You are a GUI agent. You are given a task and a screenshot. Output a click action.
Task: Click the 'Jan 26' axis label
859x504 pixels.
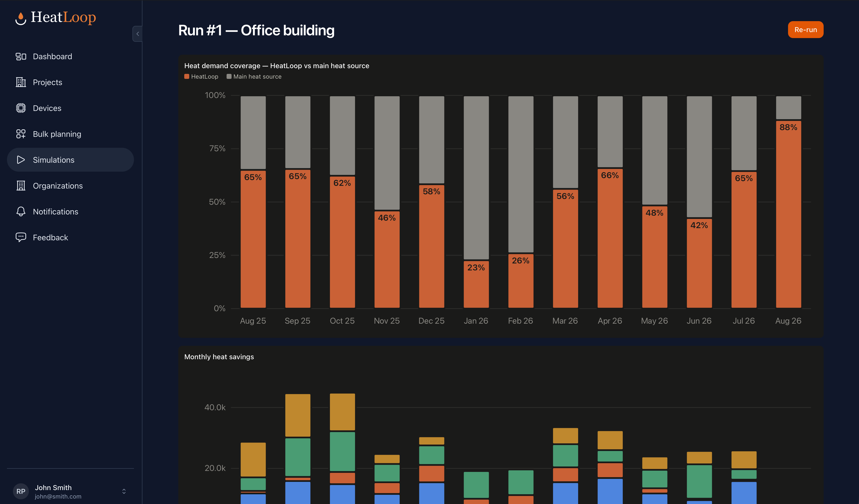point(476,321)
